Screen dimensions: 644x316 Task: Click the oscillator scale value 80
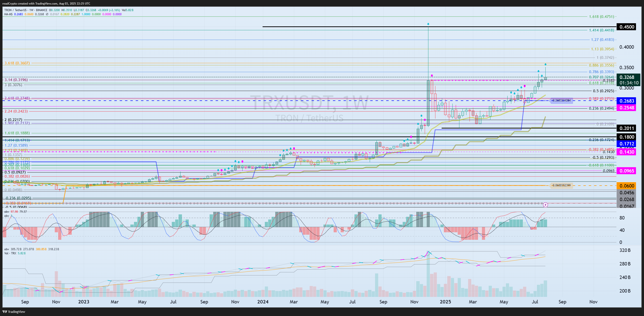[x=622, y=218]
